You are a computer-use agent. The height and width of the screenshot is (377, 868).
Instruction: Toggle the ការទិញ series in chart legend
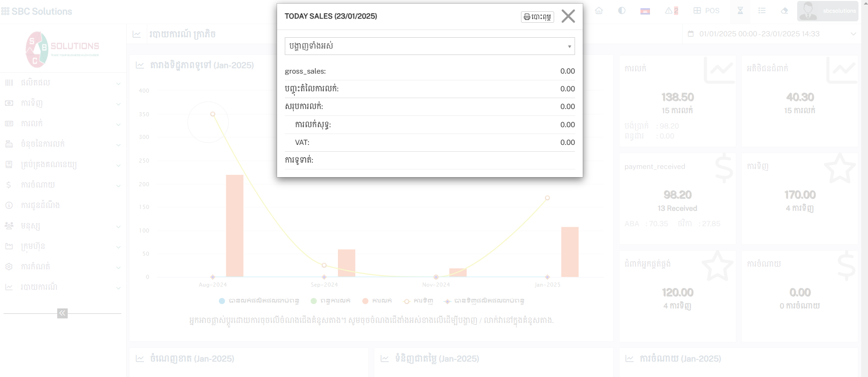[x=418, y=301]
